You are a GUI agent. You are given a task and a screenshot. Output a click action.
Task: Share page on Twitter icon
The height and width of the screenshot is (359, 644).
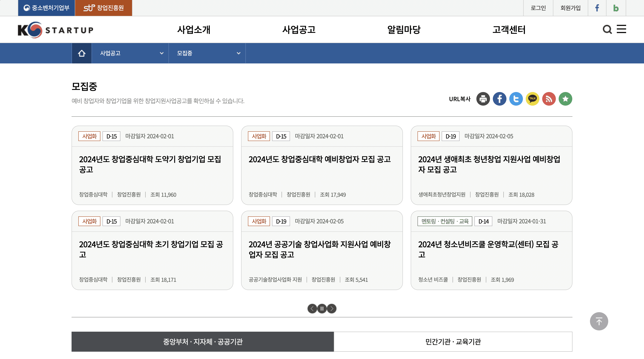click(x=516, y=99)
